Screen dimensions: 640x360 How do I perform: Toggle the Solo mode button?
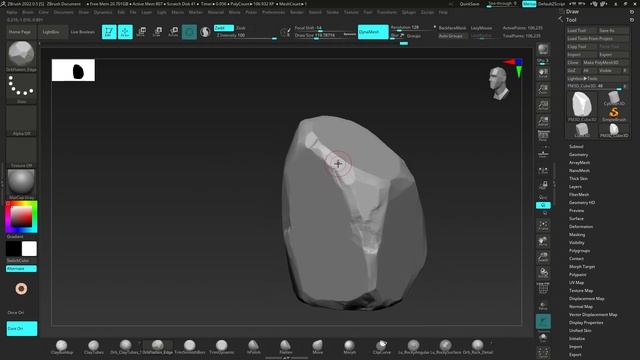tap(543, 337)
